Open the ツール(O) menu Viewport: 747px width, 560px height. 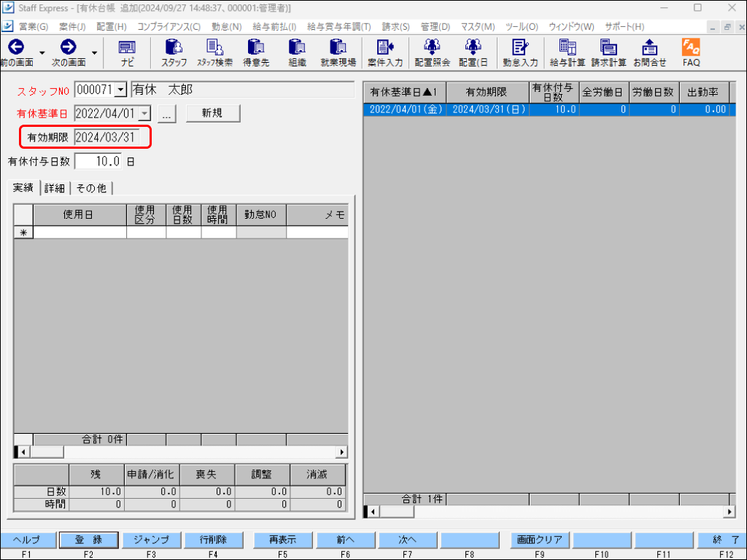tap(522, 27)
